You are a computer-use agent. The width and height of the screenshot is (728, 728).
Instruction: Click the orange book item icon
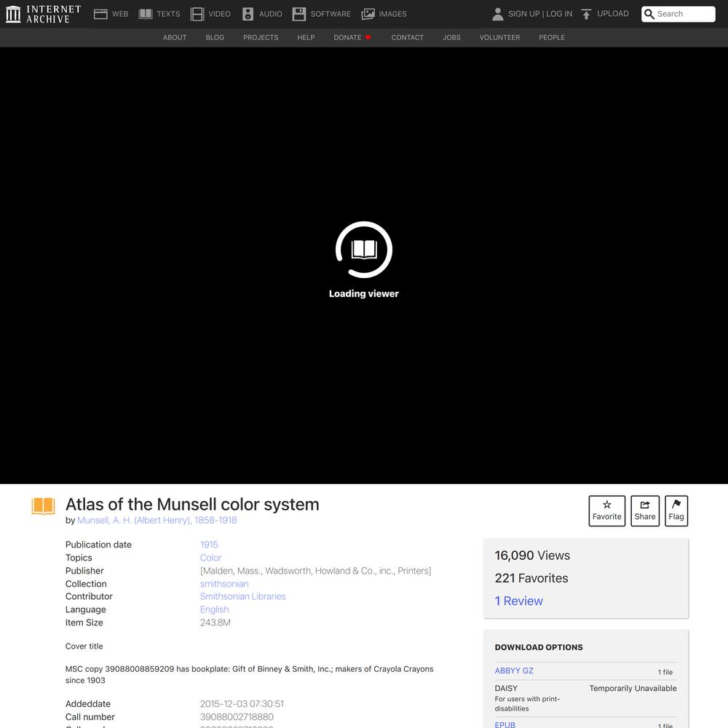click(x=43, y=506)
